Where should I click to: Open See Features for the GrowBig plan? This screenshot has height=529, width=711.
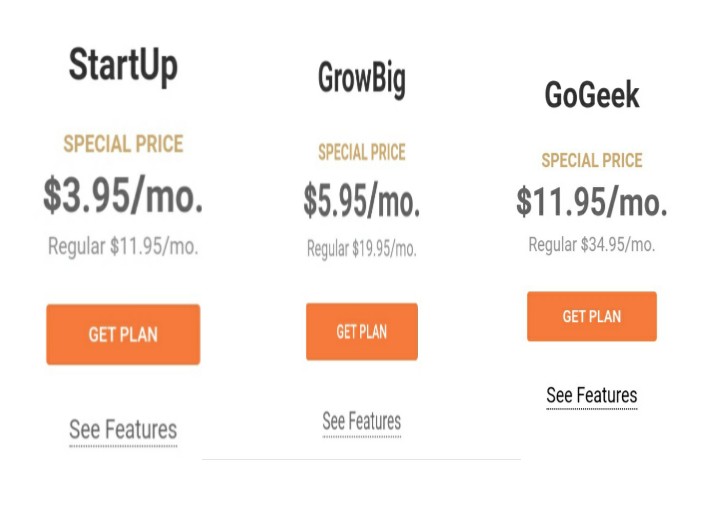click(361, 422)
